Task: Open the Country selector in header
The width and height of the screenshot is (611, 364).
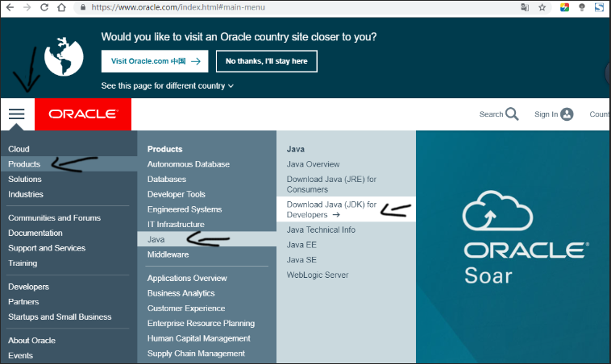Action: pos(600,114)
